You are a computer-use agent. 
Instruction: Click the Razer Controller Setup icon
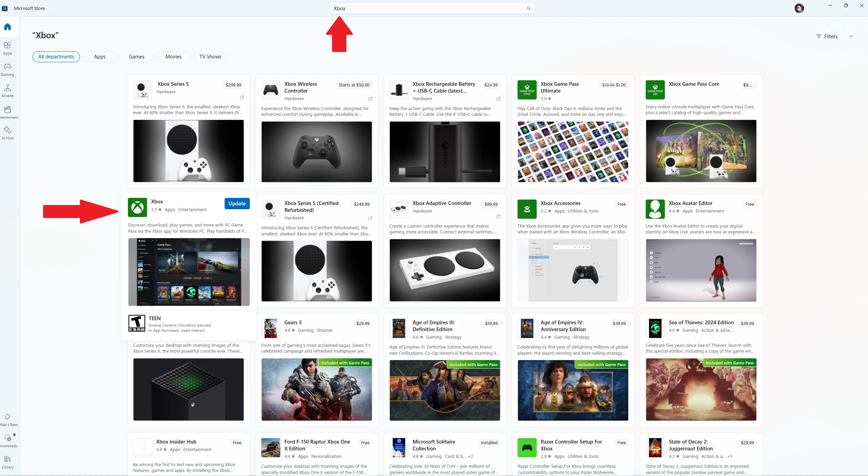pyautogui.click(x=527, y=447)
